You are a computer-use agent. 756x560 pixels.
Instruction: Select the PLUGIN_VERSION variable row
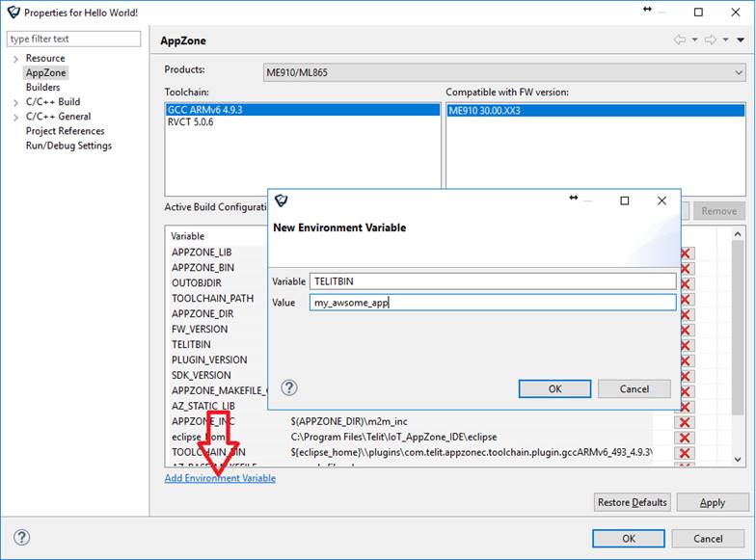coord(209,360)
